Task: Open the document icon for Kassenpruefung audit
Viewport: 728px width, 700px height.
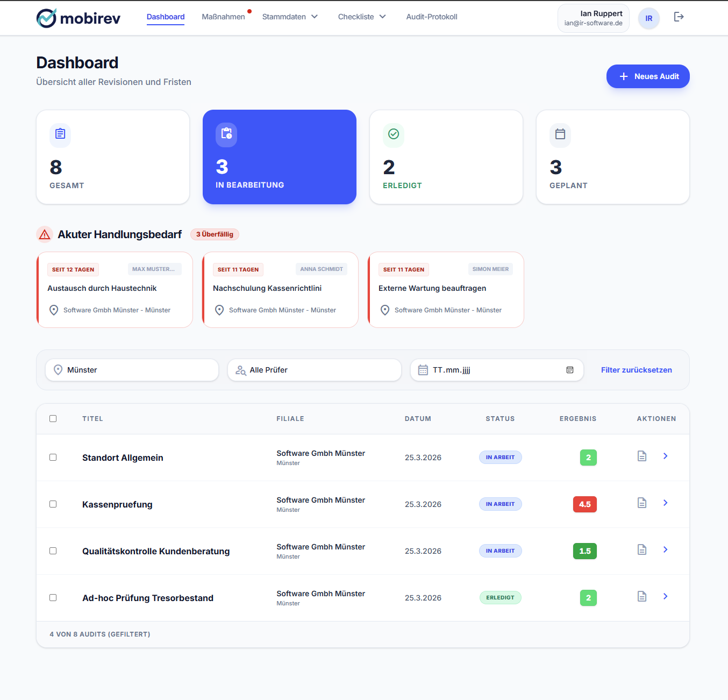Action: point(641,503)
